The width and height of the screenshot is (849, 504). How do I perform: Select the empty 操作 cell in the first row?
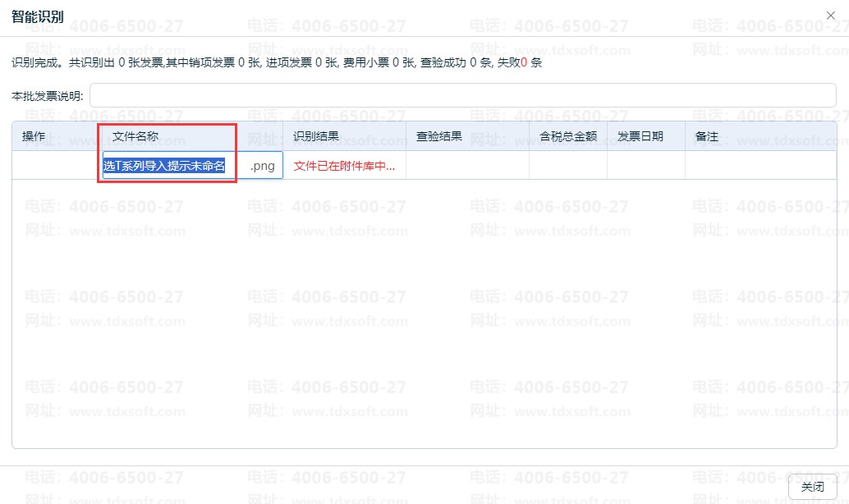pyautogui.click(x=57, y=165)
